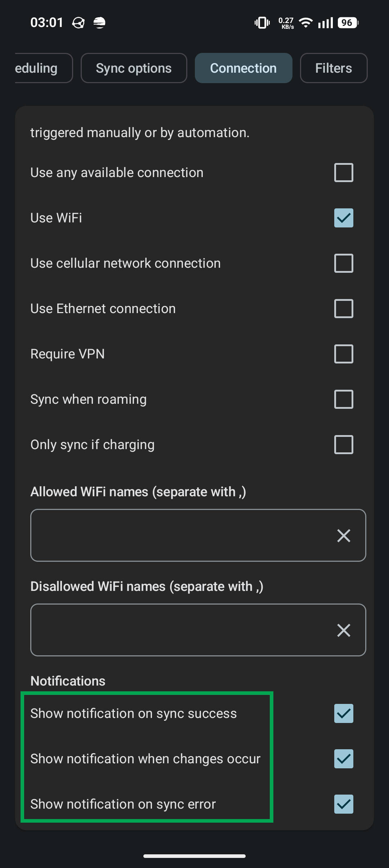Focus the Allowed WiFi names input

(x=180, y=535)
